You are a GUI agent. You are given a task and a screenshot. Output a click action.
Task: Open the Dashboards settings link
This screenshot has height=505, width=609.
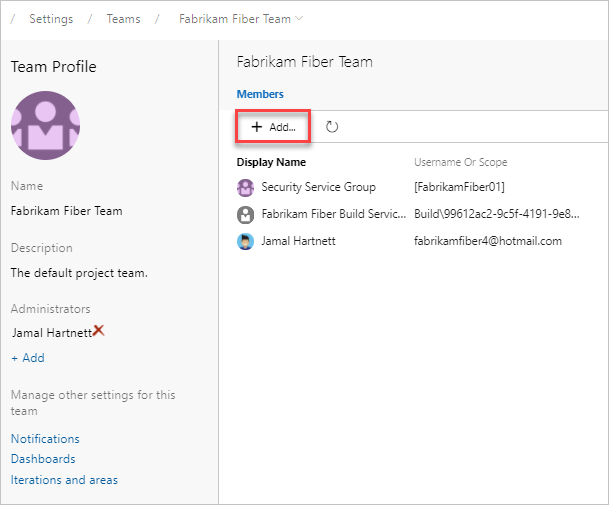tap(43, 459)
